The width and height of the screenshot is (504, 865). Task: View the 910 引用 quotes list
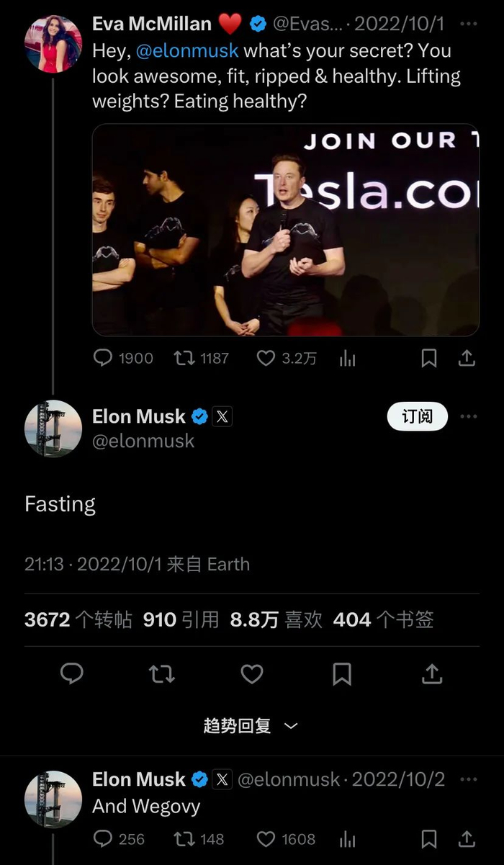click(x=181, y=619)
